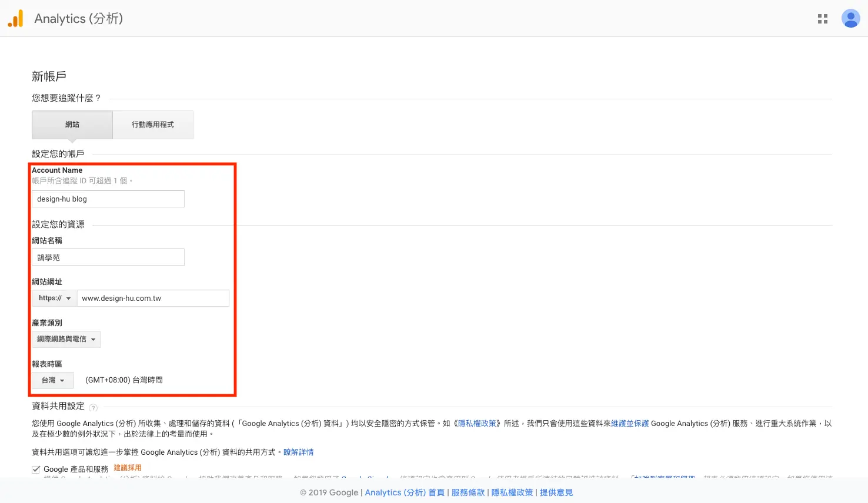The height and width of the screenshot is (503, 868).
Task: Select the 網站 tab
Action: tap(72, 125)
